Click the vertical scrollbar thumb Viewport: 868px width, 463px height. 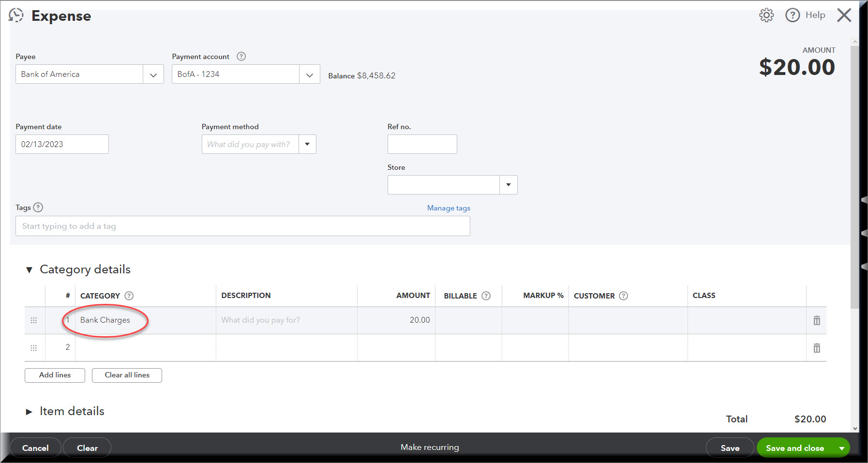(x=855, y=177)
